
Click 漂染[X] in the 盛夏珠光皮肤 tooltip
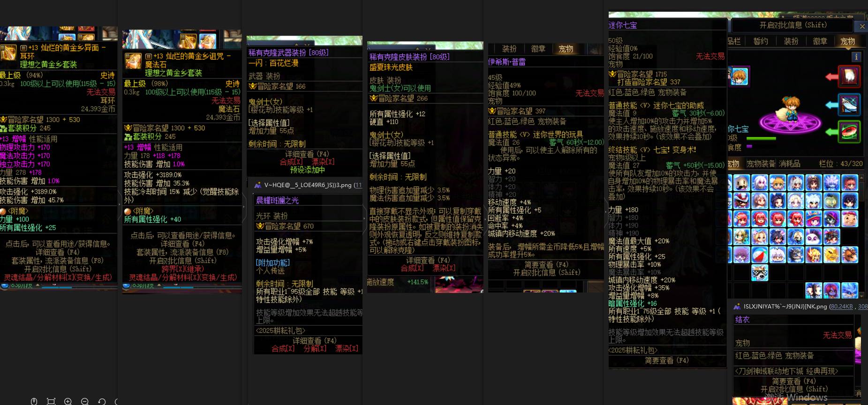(444, 268)
